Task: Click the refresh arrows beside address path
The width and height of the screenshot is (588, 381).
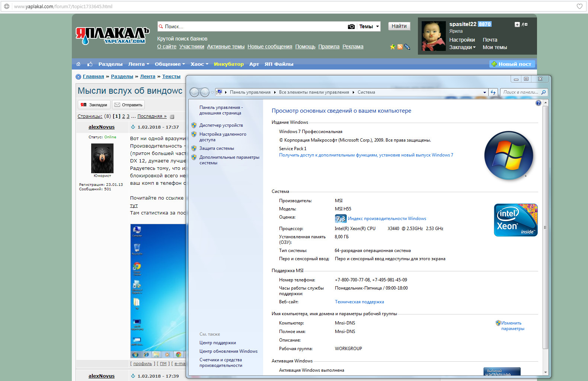Action: [493, 92]
